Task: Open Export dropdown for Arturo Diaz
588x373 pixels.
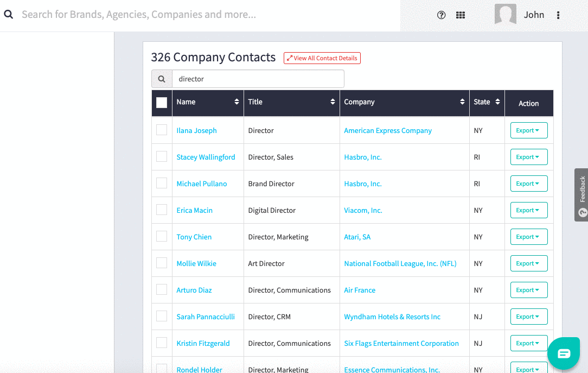Action: click(x=529, y=290)
